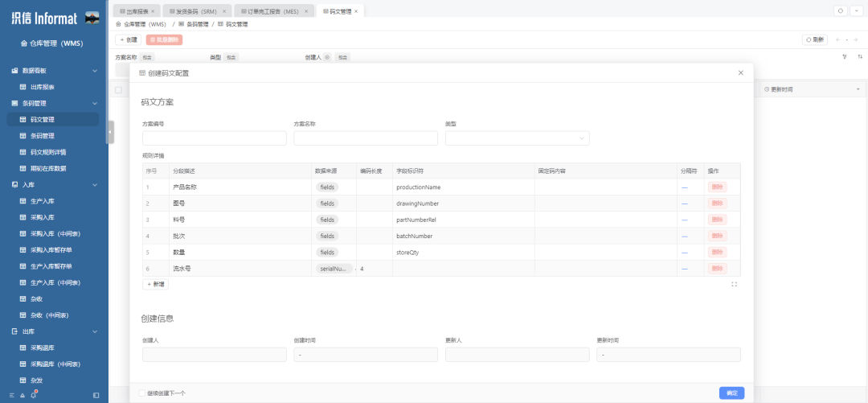This screenshot has height=403, width=868.
Task: Collapse the 入库 sidebar group
Action: tap(95, 185)
